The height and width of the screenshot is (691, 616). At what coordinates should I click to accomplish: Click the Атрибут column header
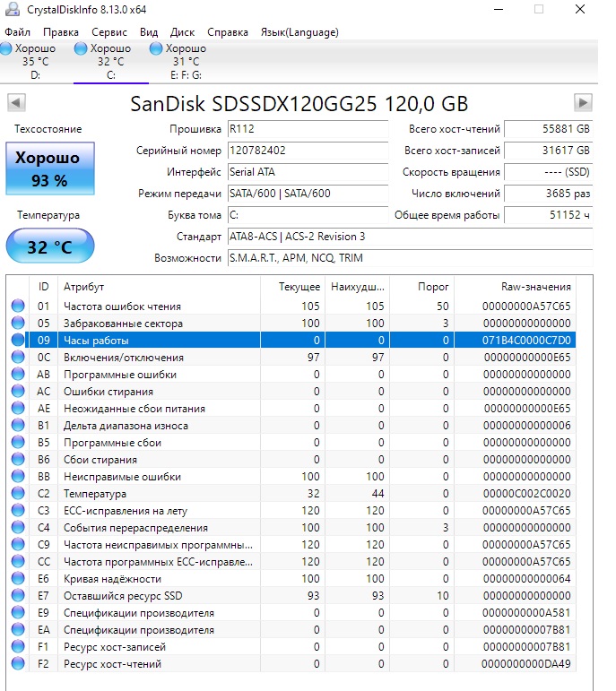(159, 287)
